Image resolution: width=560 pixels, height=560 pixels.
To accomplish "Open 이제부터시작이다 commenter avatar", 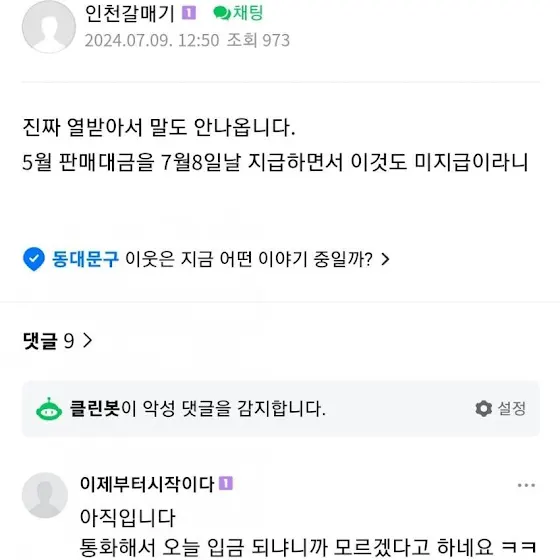I will point(45,495).
